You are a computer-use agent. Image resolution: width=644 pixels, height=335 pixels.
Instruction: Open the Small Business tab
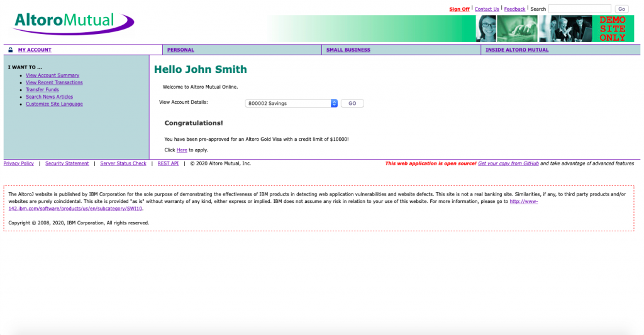click(x=348, y=50)
